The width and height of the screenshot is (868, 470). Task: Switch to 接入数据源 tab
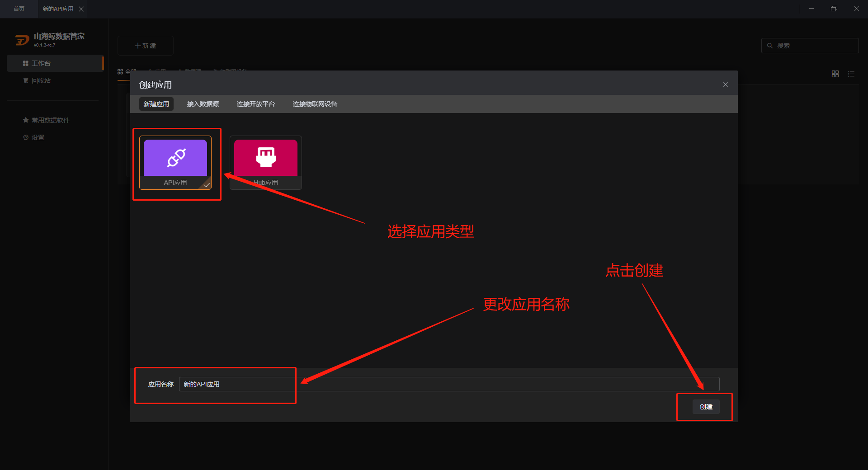tap(203, 104)
